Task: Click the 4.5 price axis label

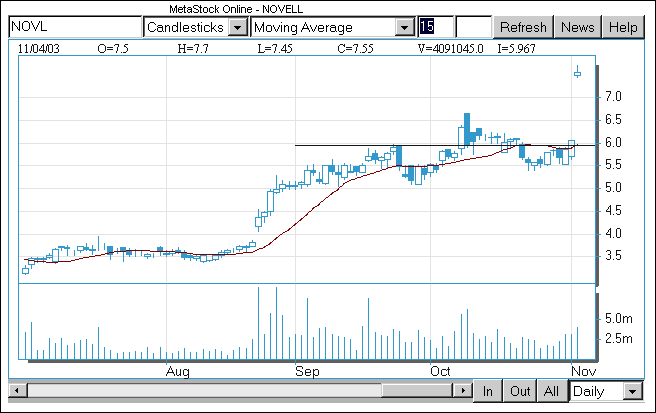Action: tap(613, 210)
